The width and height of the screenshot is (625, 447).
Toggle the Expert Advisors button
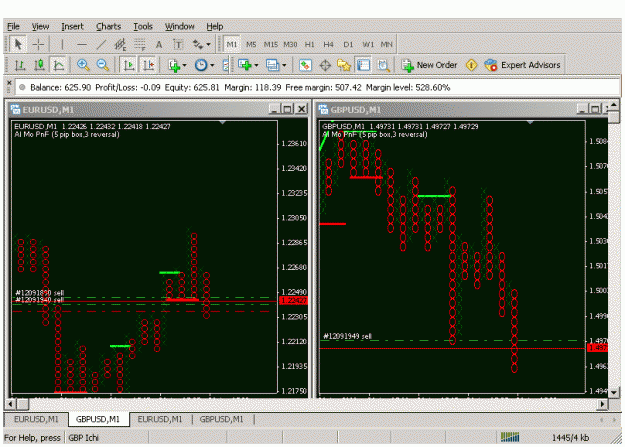[x=523, y=65]
